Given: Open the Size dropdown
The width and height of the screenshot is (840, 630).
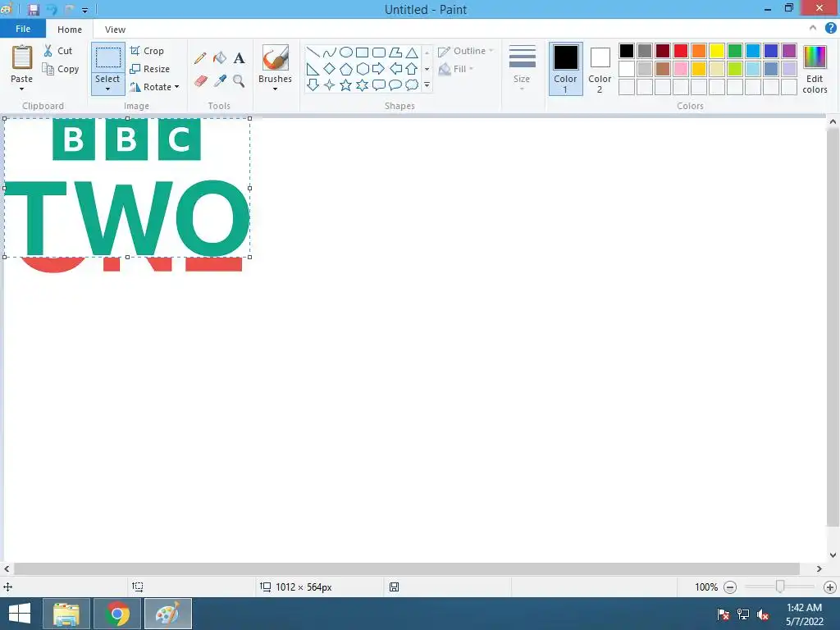Looking at the screenshot, I should point(522,69).
